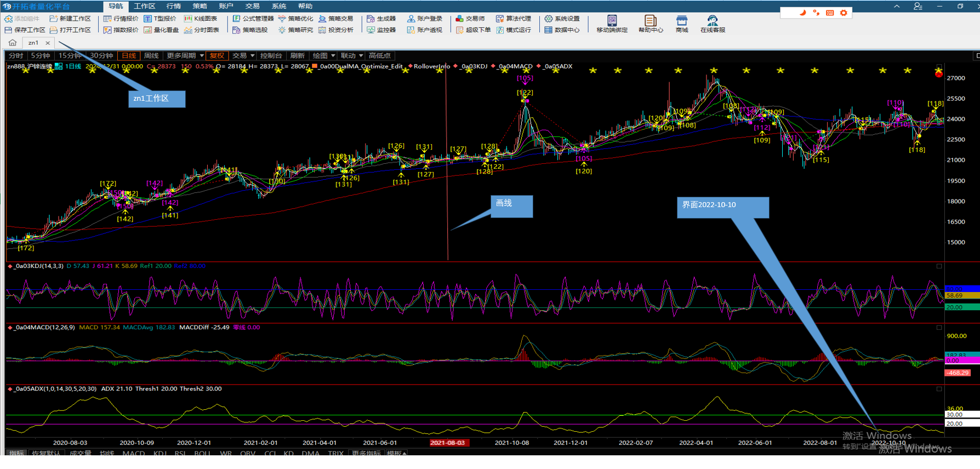This screenshot has width=980, height=469.
Task: Open the 策略 menu
Action: click(x=200, y=6)
